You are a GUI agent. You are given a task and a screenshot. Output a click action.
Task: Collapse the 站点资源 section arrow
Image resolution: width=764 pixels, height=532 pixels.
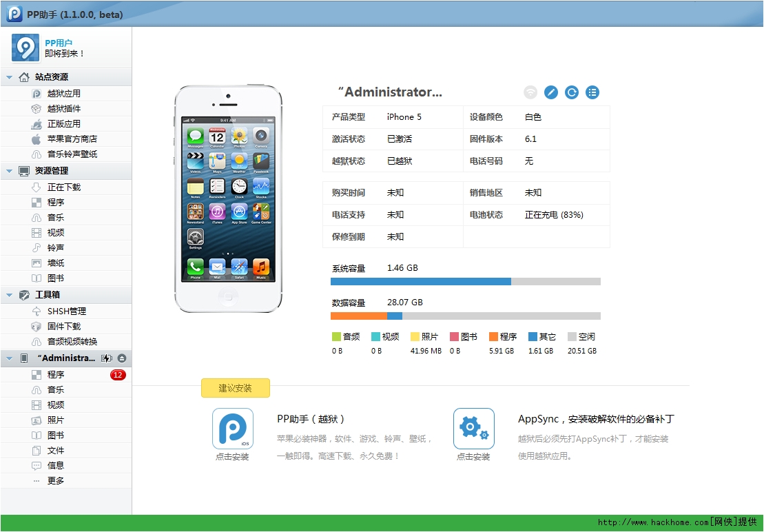[x=9, y=77]
